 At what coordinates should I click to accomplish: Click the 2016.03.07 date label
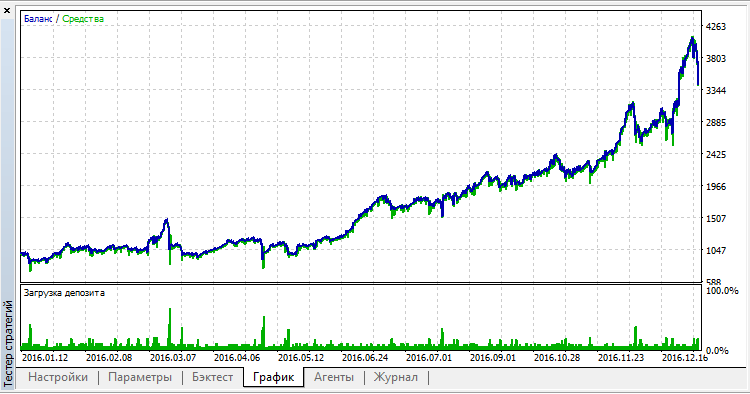173,358
